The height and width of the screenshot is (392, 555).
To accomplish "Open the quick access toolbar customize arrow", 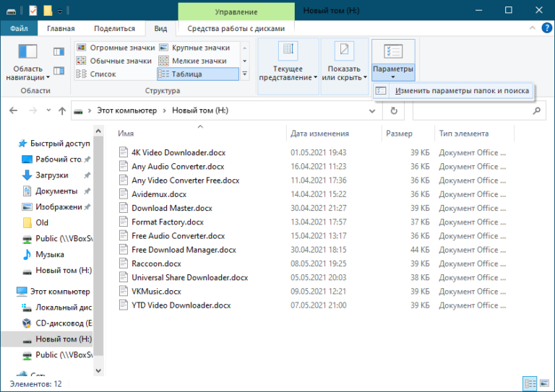I will (60, 12).
